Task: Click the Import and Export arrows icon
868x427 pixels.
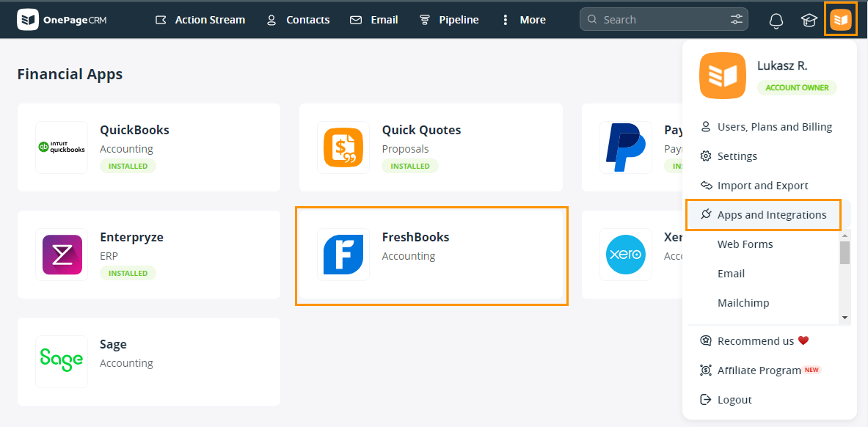Action: (x=705, y=185)
